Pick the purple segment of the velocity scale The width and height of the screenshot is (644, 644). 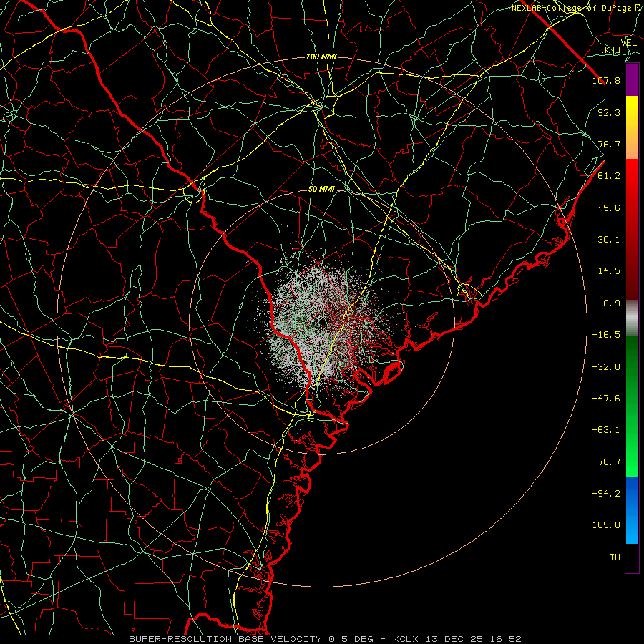point(632,80)
